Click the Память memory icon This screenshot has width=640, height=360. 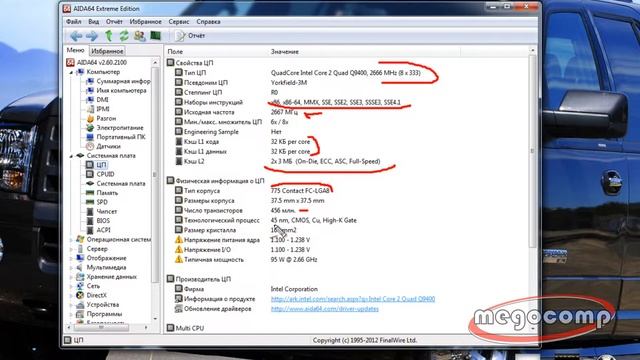pyautogui.click(x=90, y=193)
